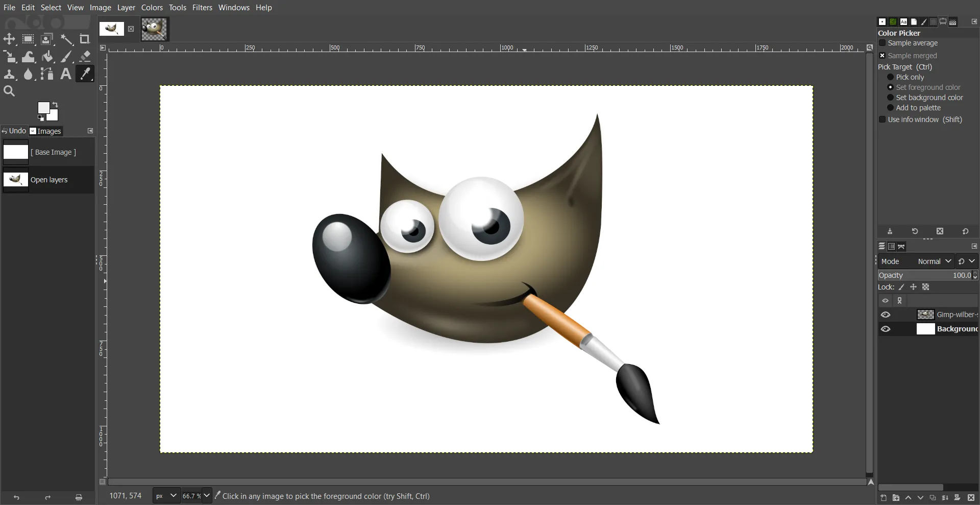Select the Fuzzy Select tool
The image size is (980, 505).
[x=67, y=39]
